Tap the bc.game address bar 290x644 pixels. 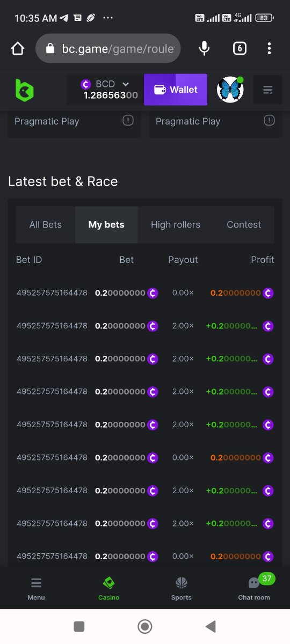[108, 49]
